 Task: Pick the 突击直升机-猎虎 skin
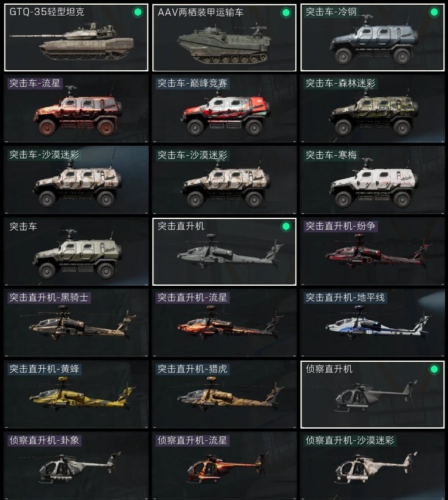click(224, 395)
